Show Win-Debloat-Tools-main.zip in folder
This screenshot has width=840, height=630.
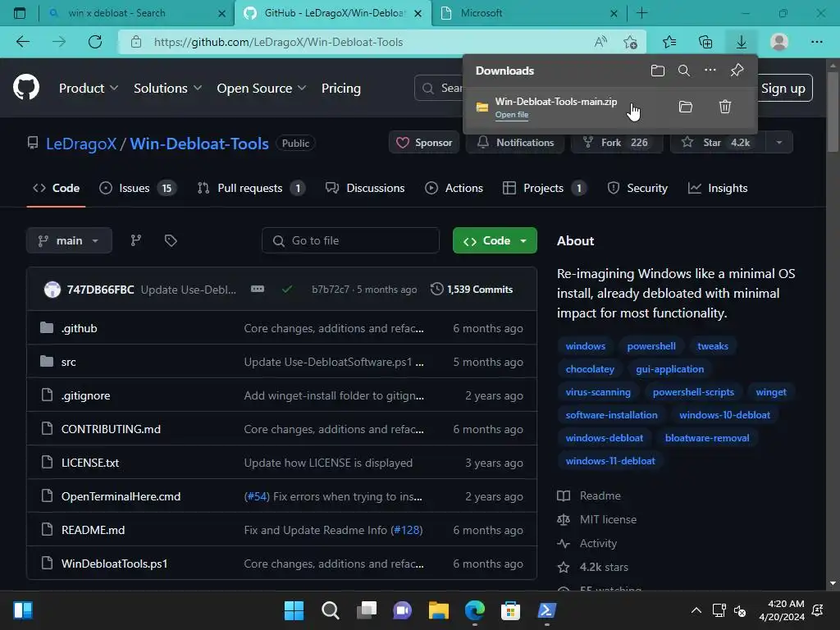[685, 107]
